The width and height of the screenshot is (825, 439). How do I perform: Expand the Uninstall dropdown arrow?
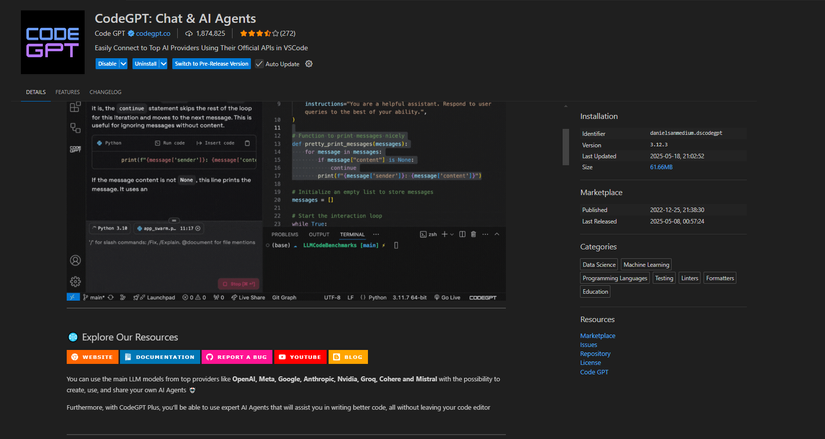pos(163,64)
